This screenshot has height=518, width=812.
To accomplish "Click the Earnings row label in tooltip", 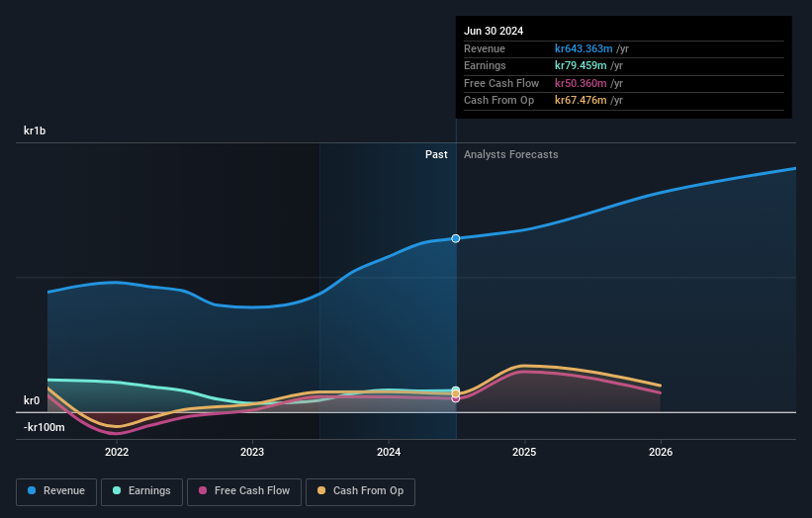I will point(485,65).
